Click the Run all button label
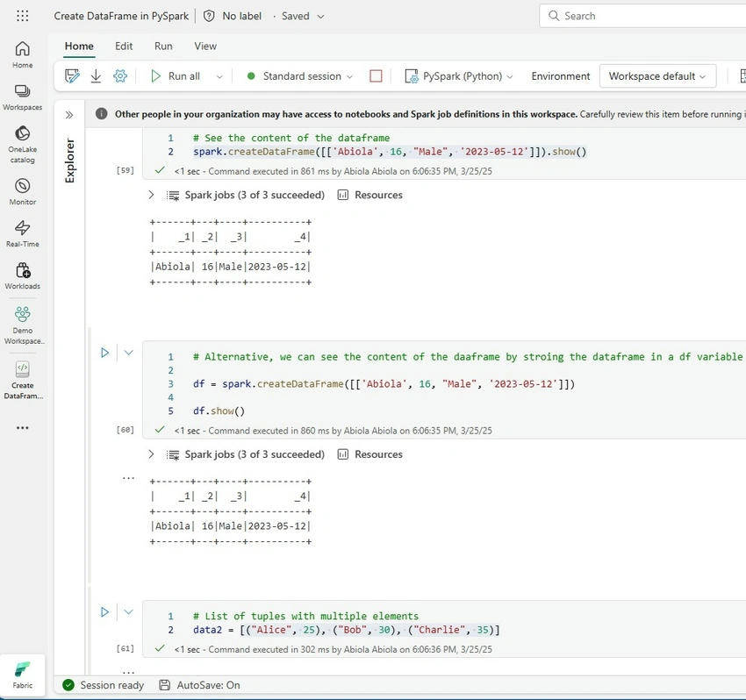Screen dimensions: 746x700 [x=184, y=76]
